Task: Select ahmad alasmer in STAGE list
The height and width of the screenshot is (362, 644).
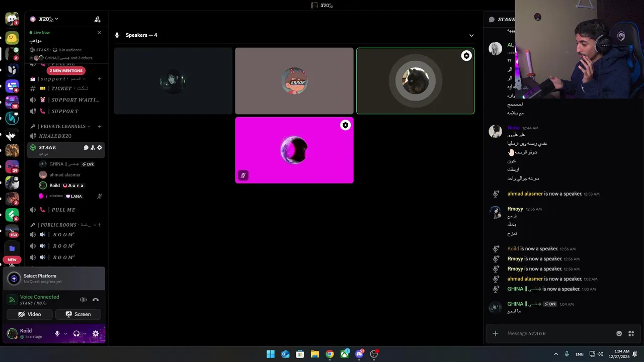Action: pyautogui.click(x=70, y=174)
